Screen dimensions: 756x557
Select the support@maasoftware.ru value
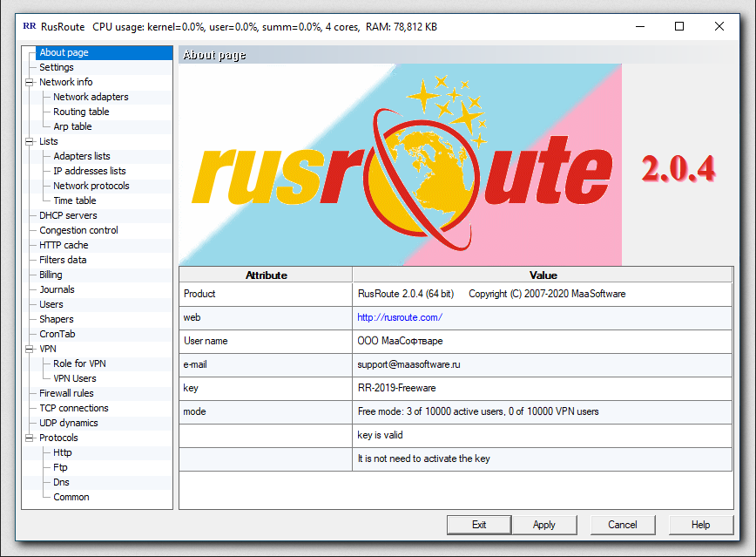click(408, 365)
